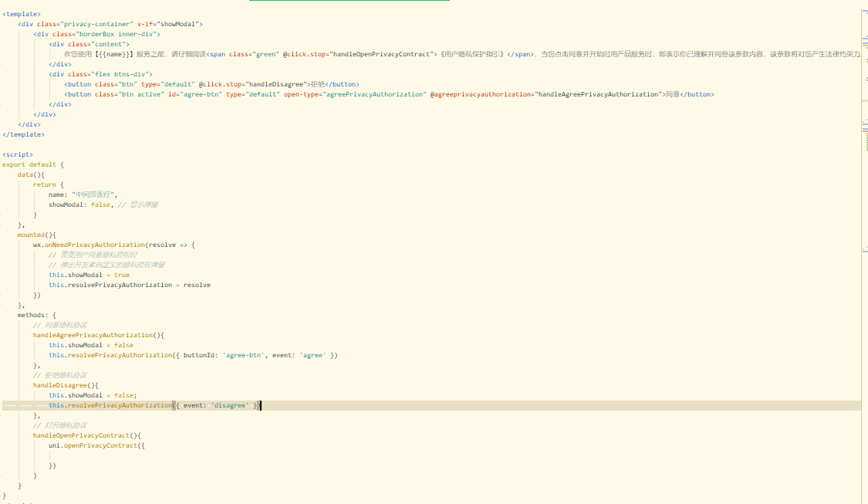This screenshot has width=868, height=504.
Task: Click 'handleOpenPrivacyContract(){' method definition
Action: [x=87, y=435]
